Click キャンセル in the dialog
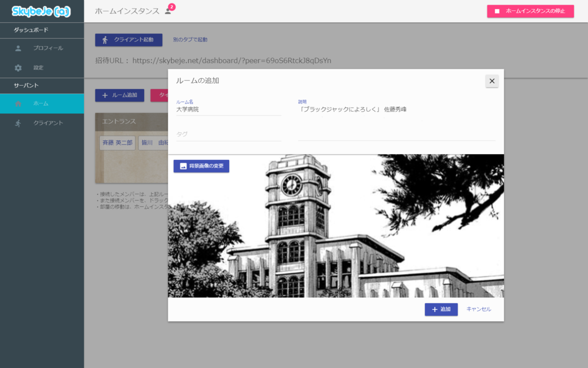 click(x=478, y=309)
